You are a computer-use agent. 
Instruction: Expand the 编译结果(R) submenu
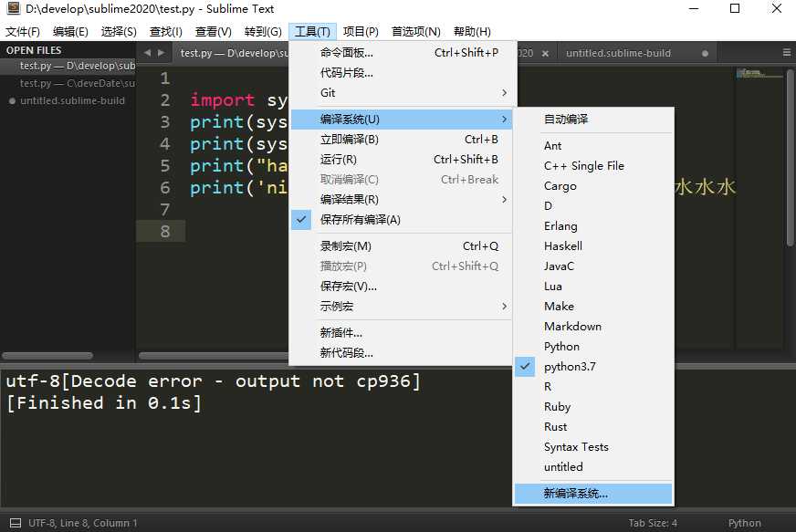[x=400, y=200]
